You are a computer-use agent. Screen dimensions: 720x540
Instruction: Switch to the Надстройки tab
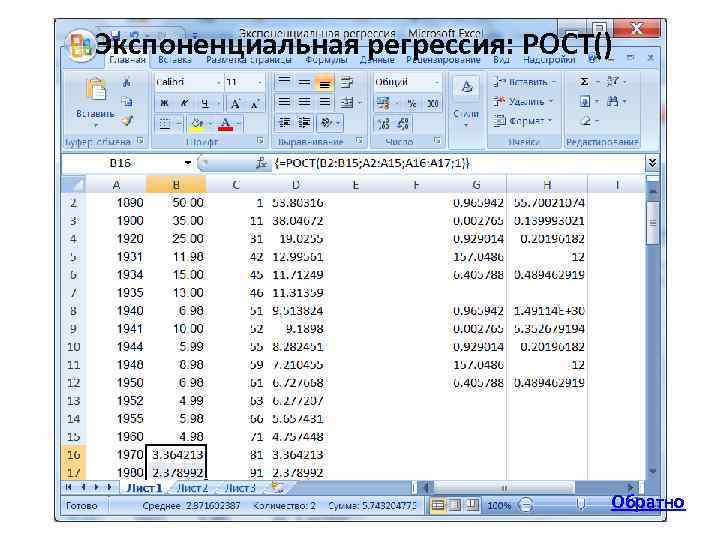[549, 60]
